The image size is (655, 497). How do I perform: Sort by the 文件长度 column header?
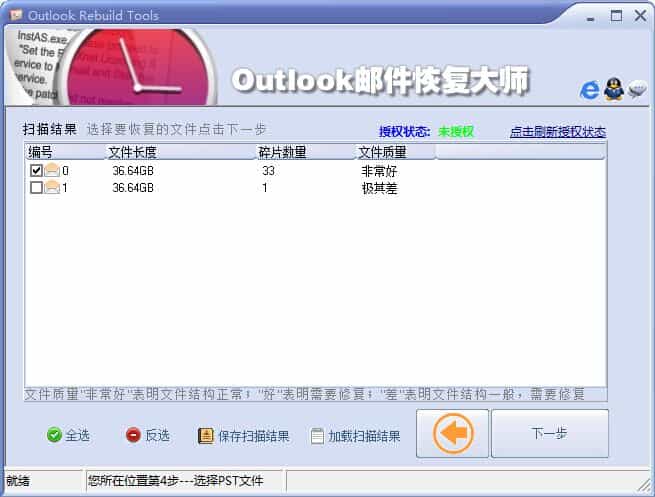click(x=180, y=152)
